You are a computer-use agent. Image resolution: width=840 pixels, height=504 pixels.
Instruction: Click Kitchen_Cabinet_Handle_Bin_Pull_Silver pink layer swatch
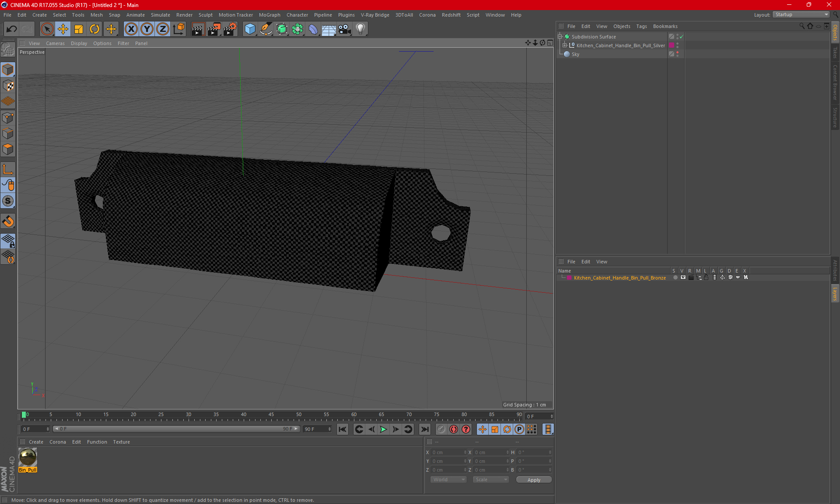tap(672, 45)
